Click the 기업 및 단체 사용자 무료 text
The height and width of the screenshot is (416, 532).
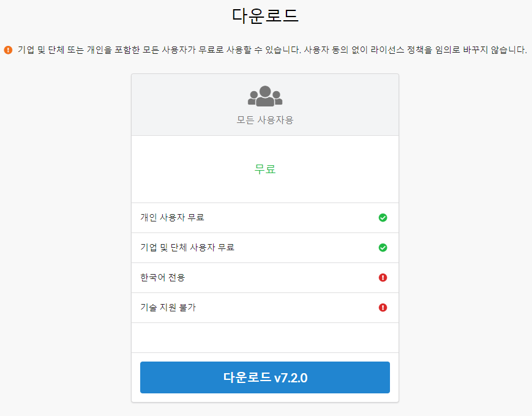click(x=187, y=248)
